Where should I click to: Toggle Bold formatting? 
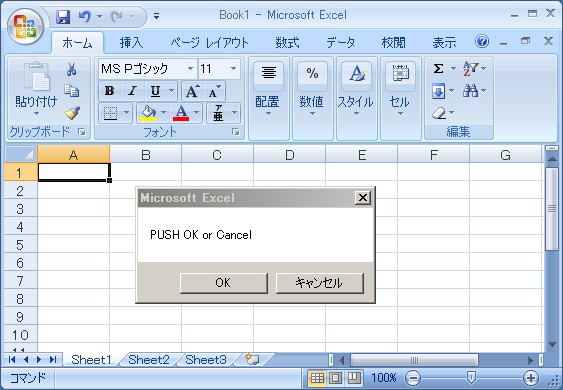110,91
